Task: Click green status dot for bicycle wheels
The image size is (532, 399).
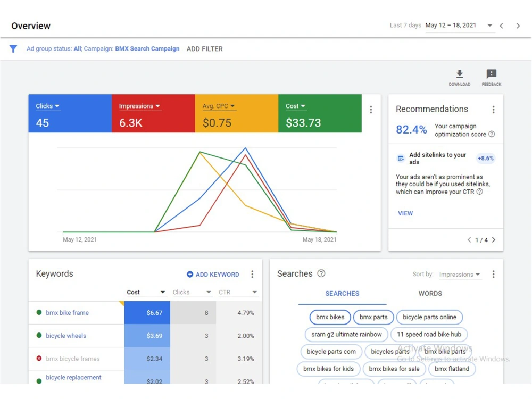Action: coord(39,336)
